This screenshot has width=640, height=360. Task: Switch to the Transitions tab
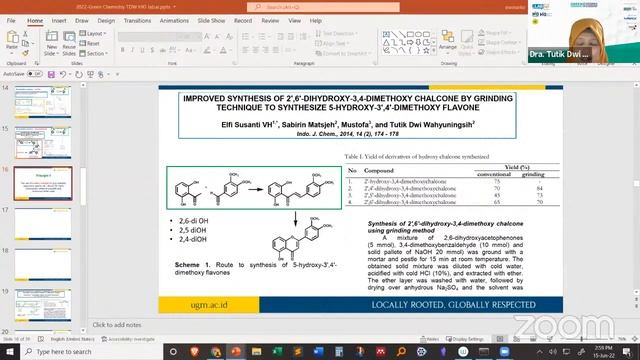(137, 20)
